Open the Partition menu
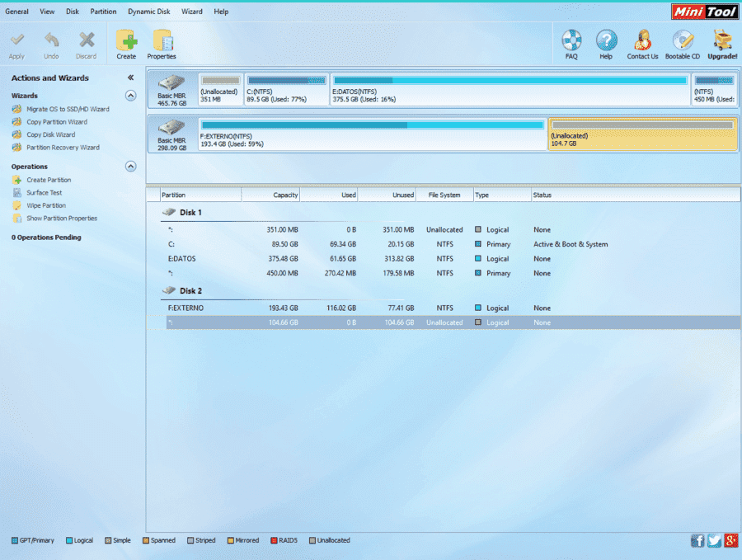 (x=103, y=12)
